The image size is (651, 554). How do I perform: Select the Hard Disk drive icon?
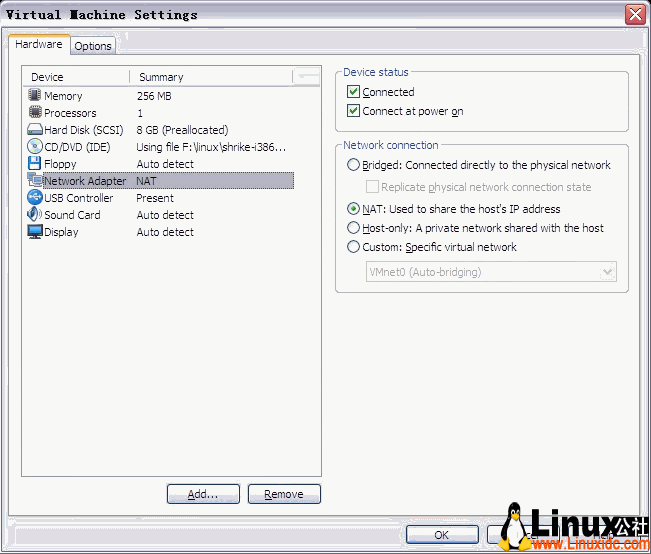point(35,130)
